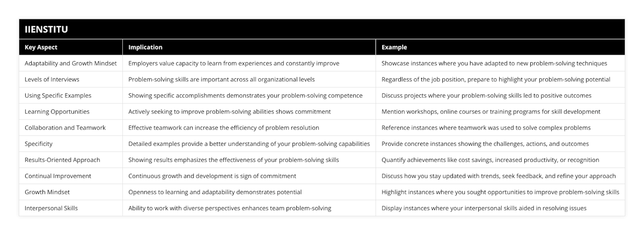
Task: Select the Specificity row label
Action: (x=39, y=144)
